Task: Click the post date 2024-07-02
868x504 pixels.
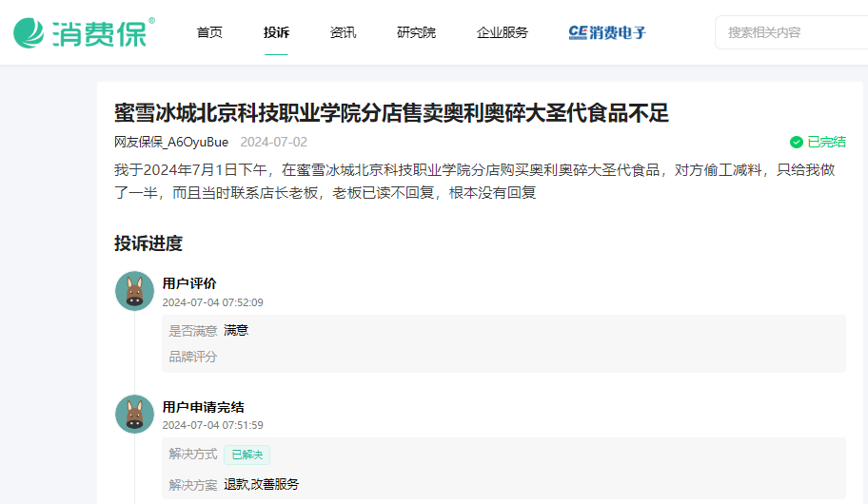Action: [x=273, y=143]
